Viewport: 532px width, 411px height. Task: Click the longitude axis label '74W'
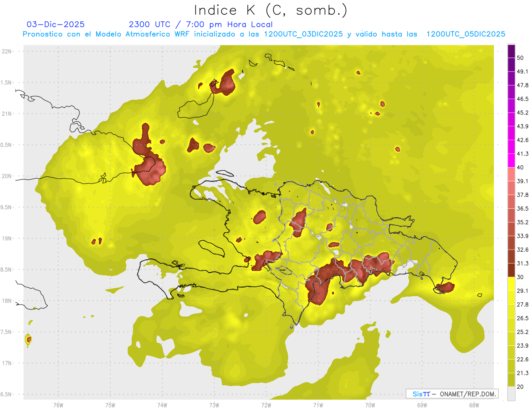162,405
